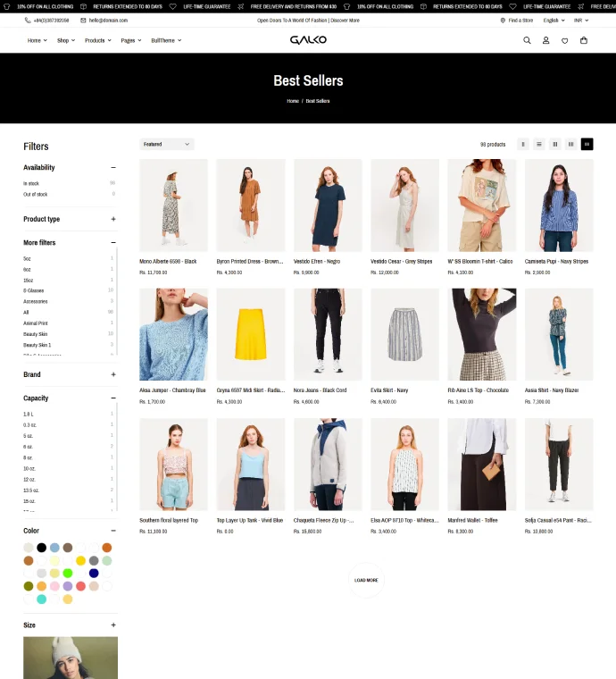Select Animal Print filter option
The width and height of the screenshot is (616, 679).
tap(69, 323)
